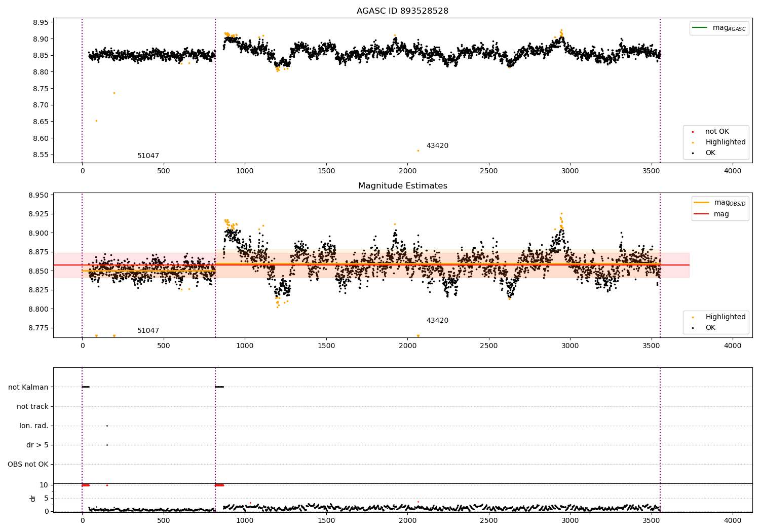Viewport: 760px width, 532px height.
Task: Click the 8.925 y-tick in Magnitude Estimates
Action: 38,214
